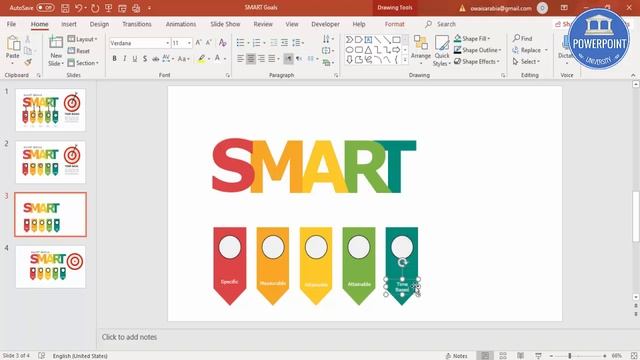Open the Font dialog launcher
The width and height of the screenshot is (640, 360).
tap(227, 76)
